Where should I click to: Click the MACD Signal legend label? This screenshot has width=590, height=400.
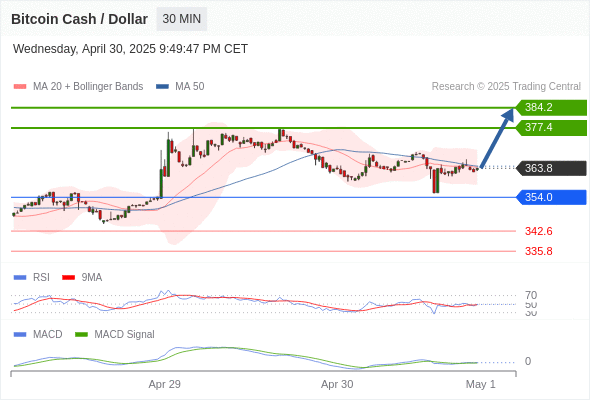(125, 335)
